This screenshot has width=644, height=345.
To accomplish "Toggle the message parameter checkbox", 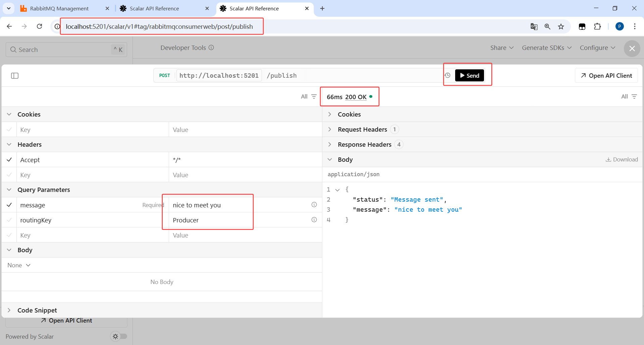I will [9, 205].
